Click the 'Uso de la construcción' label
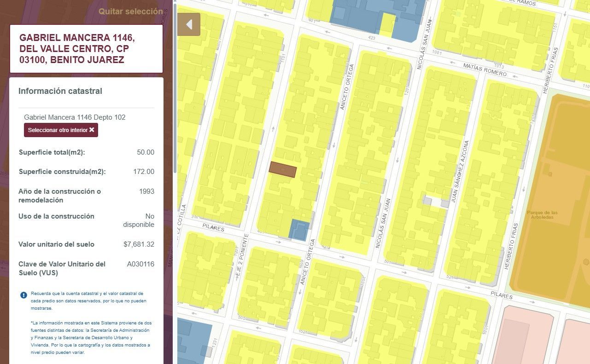590x364 pixels. (x=56, y=216)
